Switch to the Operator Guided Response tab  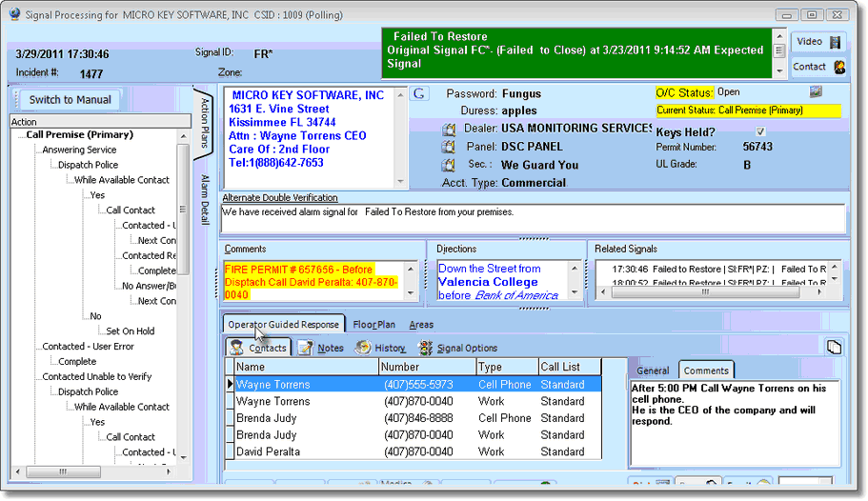[283, 325]
